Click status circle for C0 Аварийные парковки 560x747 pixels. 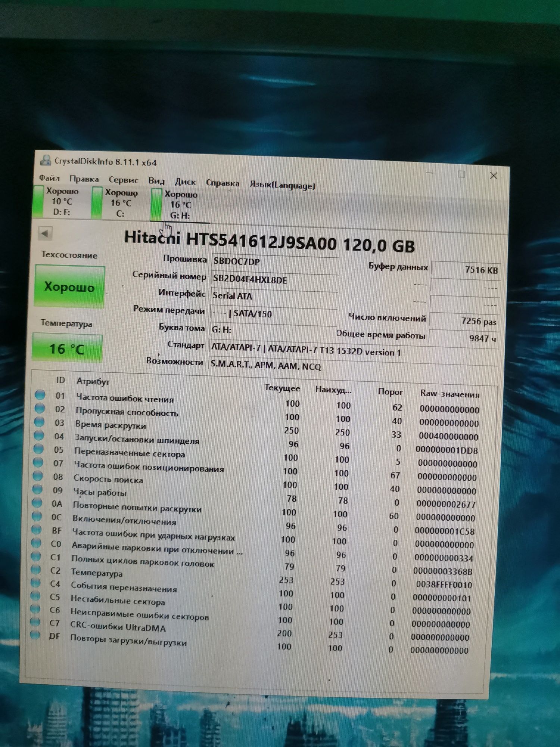coord(36,543)
